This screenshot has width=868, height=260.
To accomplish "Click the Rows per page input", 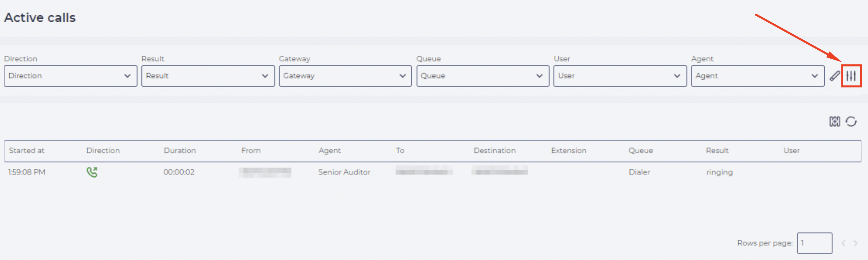I will click(814, 243).
